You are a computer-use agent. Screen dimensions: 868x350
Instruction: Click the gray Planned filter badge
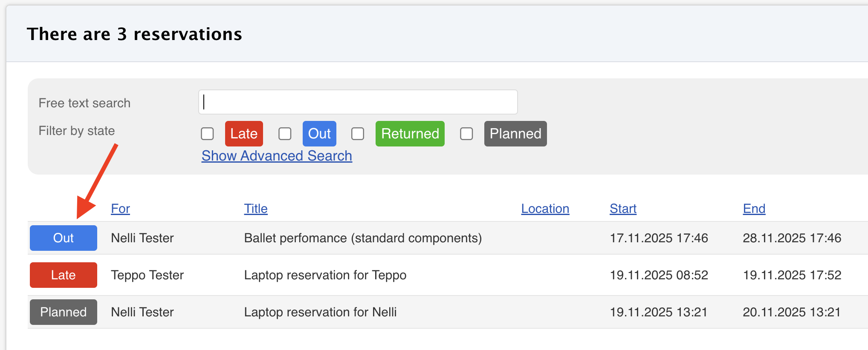(515, 134)
